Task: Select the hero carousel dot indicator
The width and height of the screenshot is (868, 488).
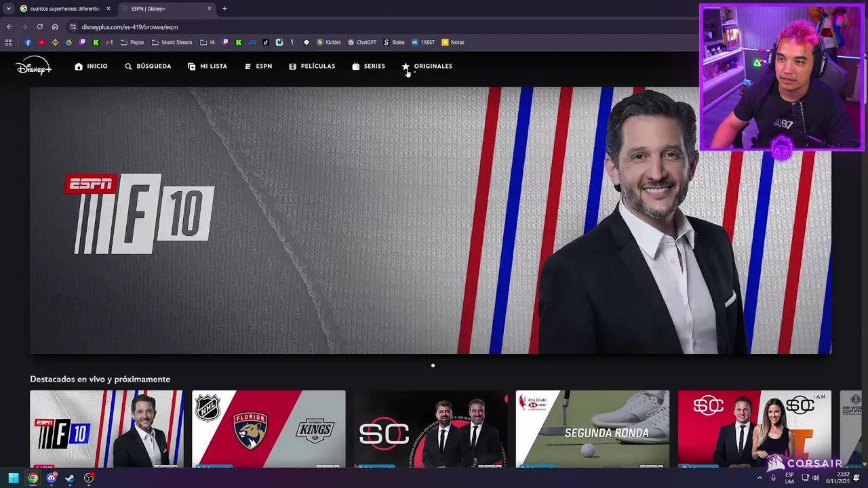Action: pos(433,365)
